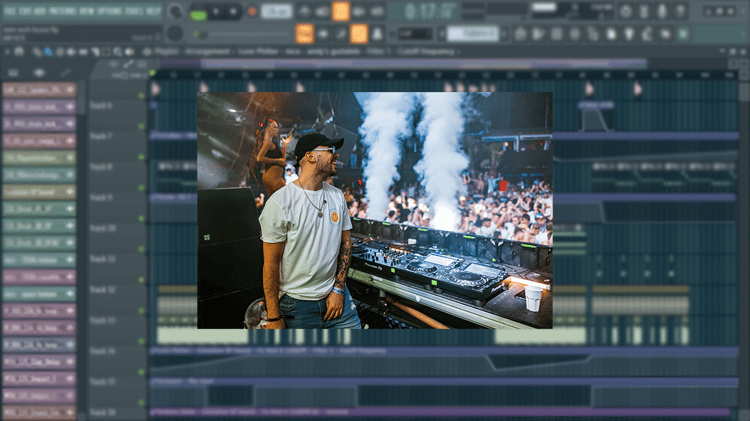The height and width of the screenshot is (421, 750).
Task: Toggle the orange typing keyboard icon
Action: tap(305, 33)
